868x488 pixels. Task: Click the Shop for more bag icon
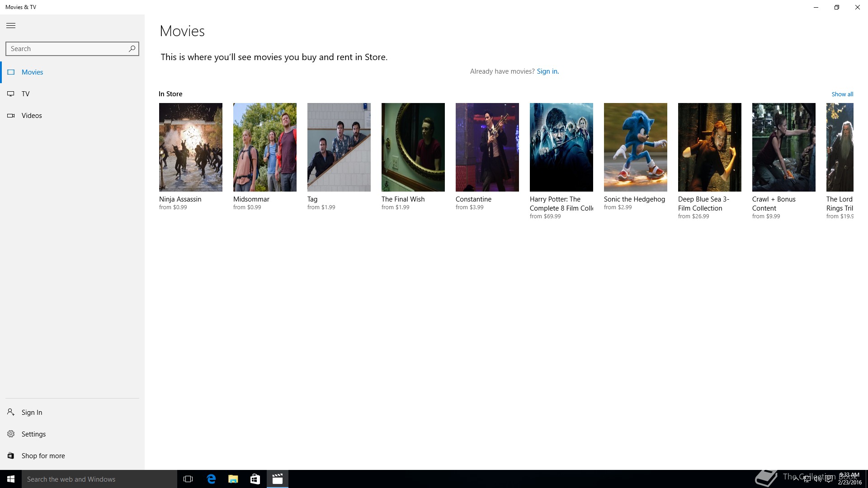(11, 455)
